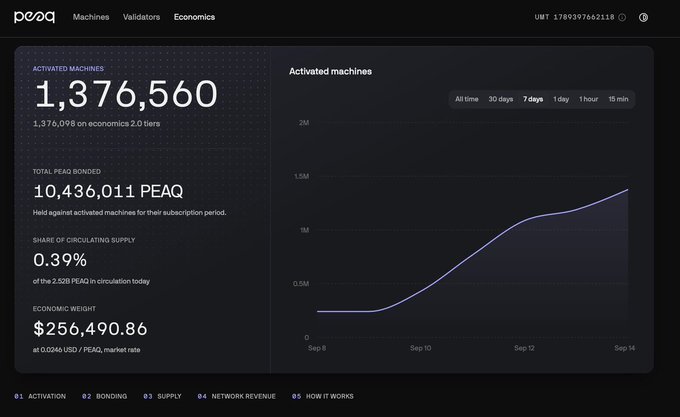Viewport: 680px width, 417px height.
Task: Click the Sep 8 axis label
Action: point(317,348)
